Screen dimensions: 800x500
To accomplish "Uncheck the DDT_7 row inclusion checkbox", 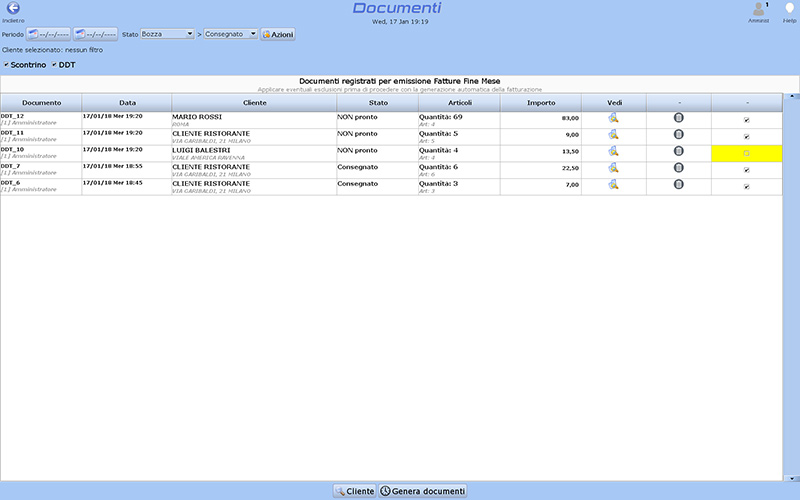I will (746, 170).
